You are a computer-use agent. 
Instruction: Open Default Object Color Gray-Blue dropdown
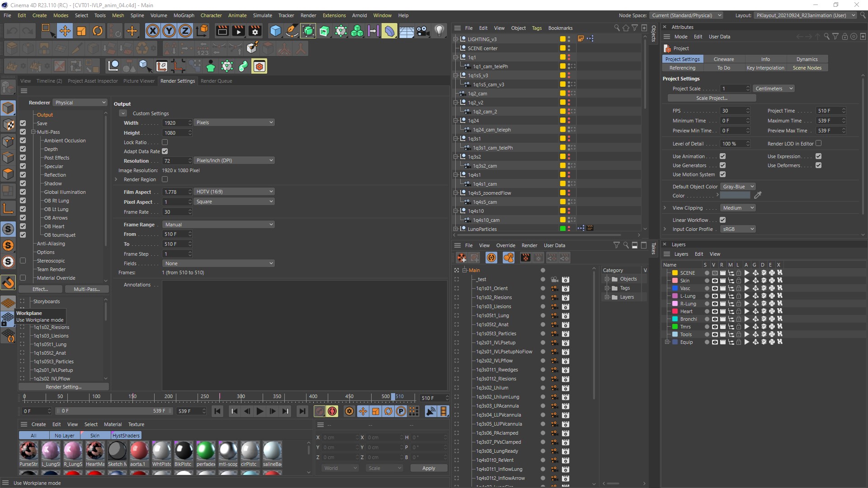tap(738, 187)
